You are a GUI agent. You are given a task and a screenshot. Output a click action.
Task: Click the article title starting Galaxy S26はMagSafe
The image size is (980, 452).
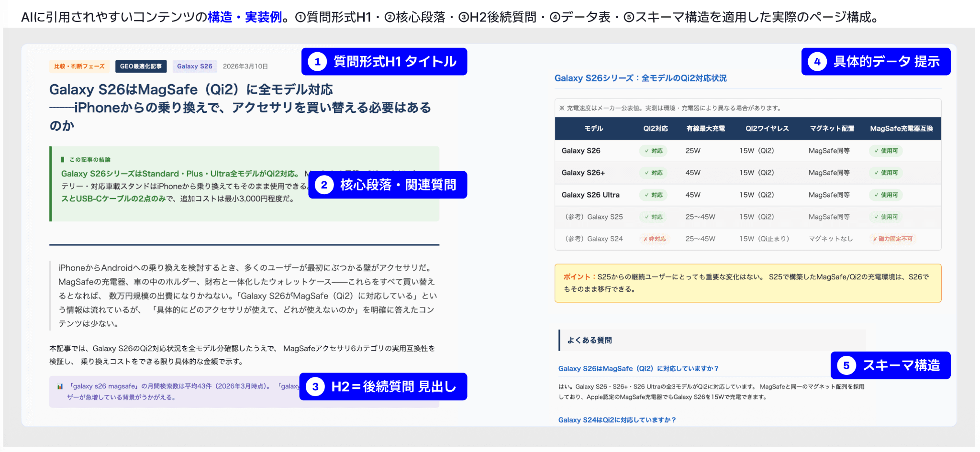pos(240,108)
